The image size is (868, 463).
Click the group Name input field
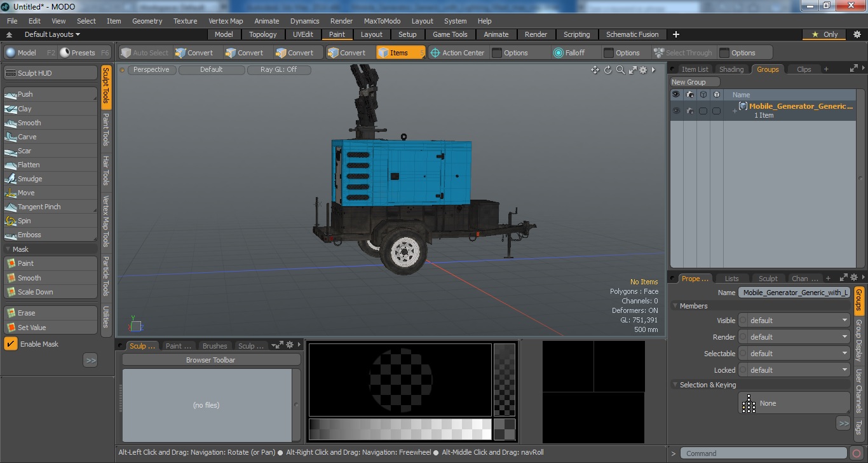point(794,293)
